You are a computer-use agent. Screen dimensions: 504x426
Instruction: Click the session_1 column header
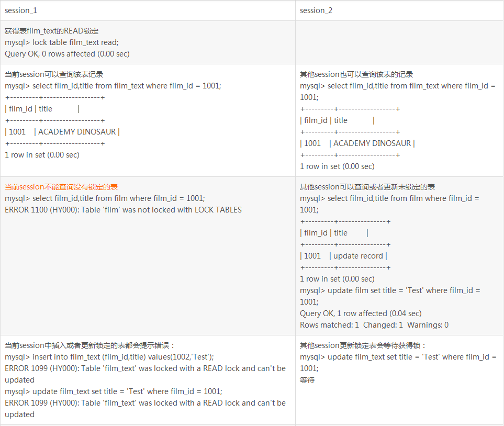point(21,10)
